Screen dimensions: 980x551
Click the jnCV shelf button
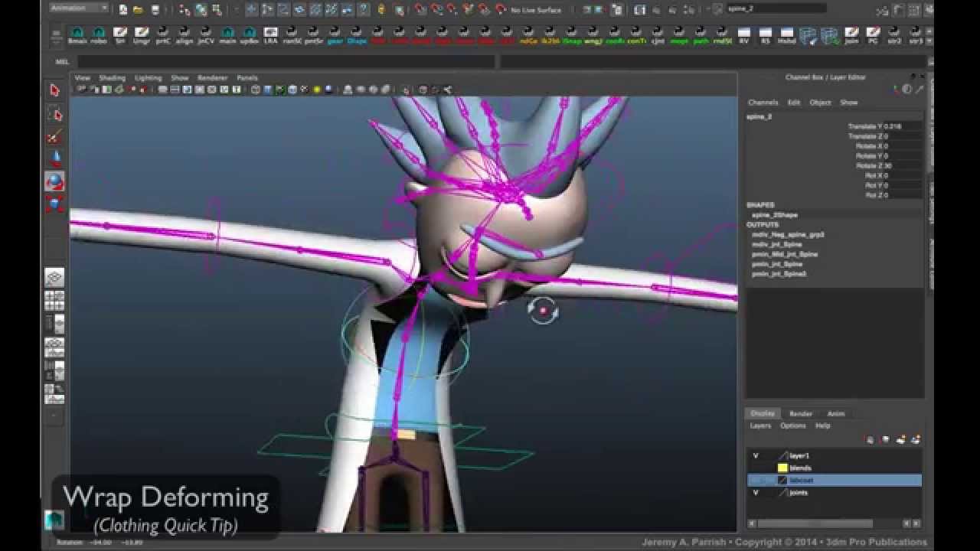(x=206, y=35)
